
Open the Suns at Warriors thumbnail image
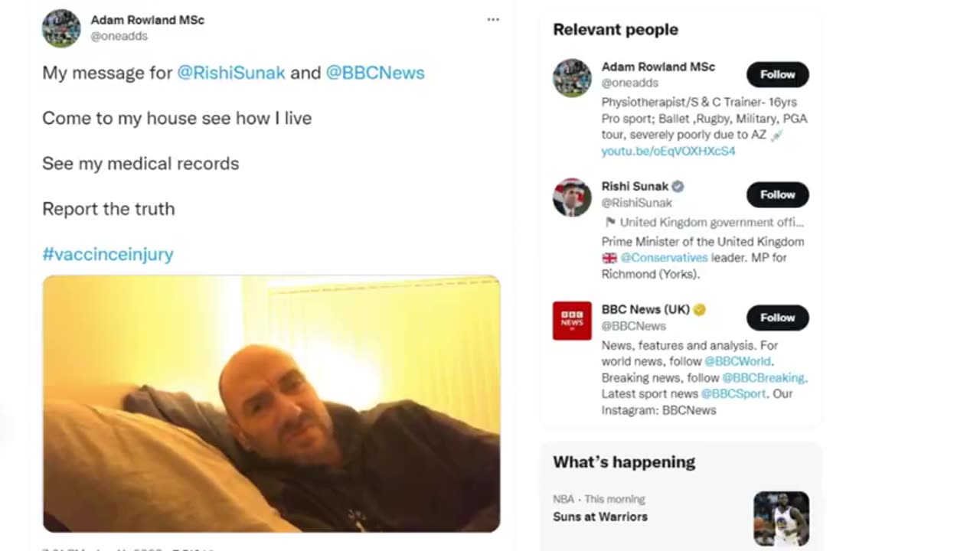(781, 519)
